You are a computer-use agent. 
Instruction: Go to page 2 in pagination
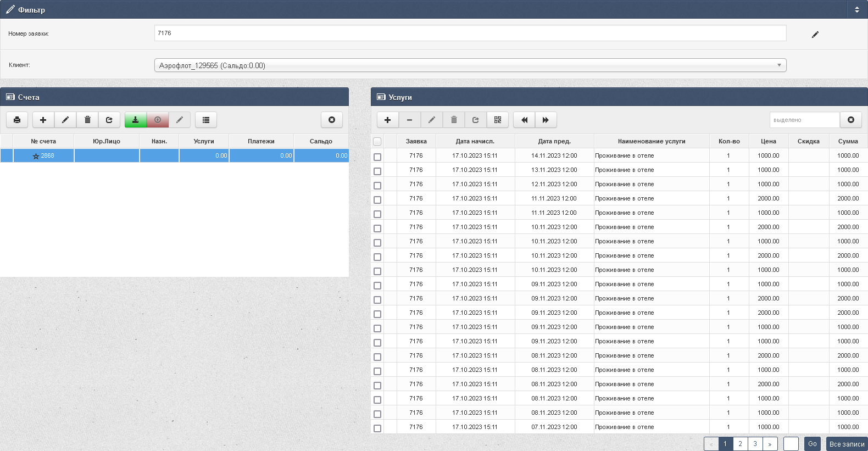740,444
